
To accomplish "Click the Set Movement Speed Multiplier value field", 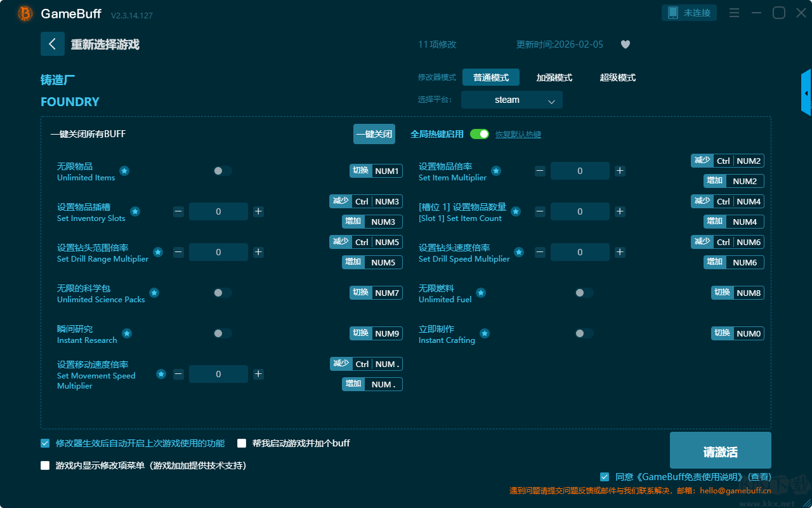I will [218, 374].
